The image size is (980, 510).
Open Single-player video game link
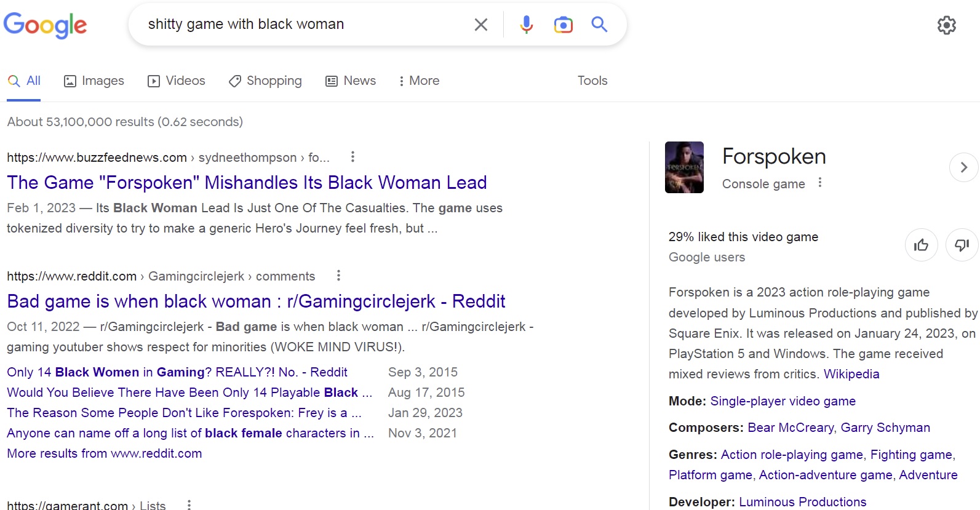pyautogui.click(x=783, y=401)
